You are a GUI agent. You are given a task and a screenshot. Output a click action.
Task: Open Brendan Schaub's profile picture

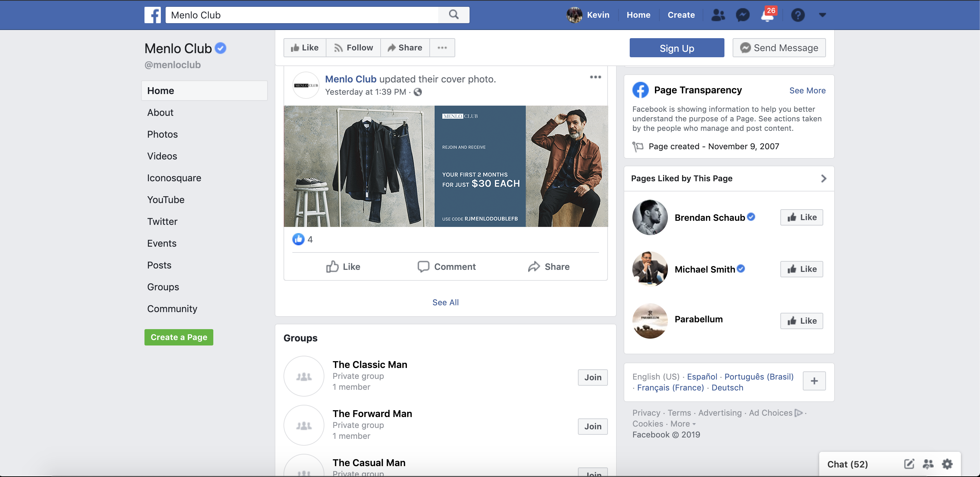(x=650, y=217)
